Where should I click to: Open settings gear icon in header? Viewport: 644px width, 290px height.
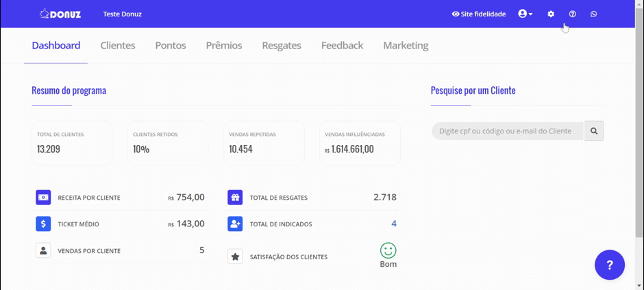click(551, 14)
